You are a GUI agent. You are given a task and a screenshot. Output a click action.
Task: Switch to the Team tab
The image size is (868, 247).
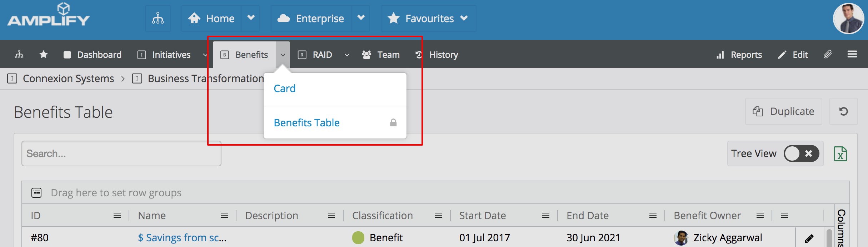(381, 55)
